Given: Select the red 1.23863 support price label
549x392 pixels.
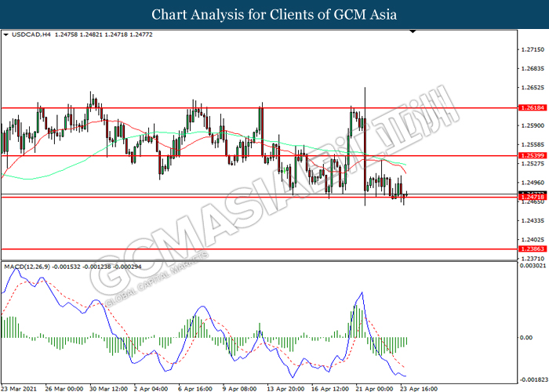Looking at the screenshot, I should pos(532,249).
